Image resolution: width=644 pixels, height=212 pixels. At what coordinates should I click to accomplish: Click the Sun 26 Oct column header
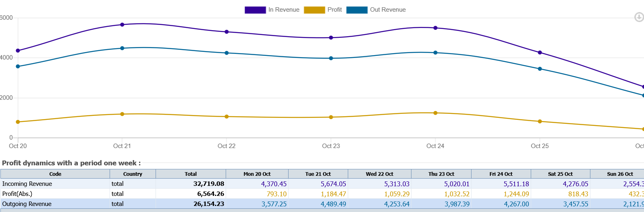click(617, 174)
